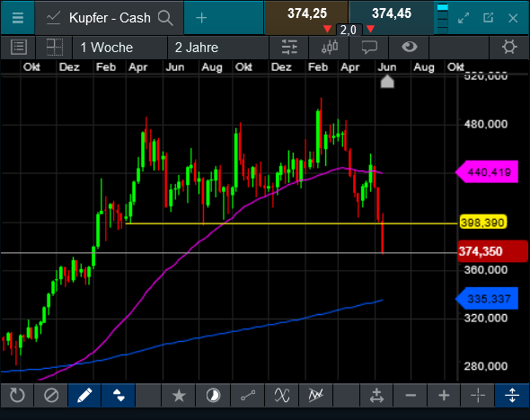This screenshot has height=420, width=530.
Task: Open the 2 Jahre time range dropdown
Action: click(x=218, y=48)
